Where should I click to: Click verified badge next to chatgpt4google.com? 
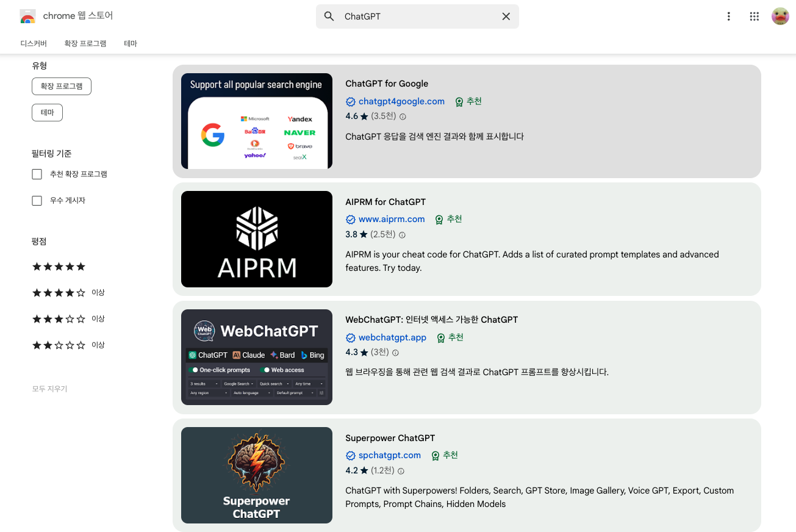[351, 102]
